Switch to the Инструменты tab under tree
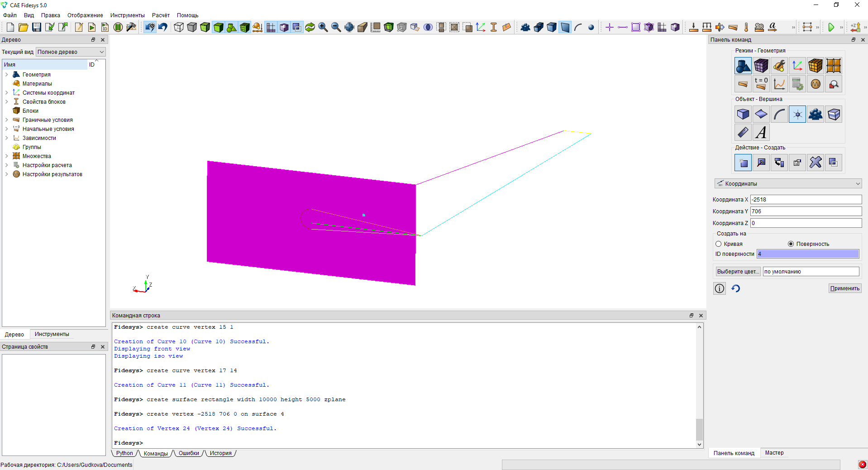 click(52, 334)
